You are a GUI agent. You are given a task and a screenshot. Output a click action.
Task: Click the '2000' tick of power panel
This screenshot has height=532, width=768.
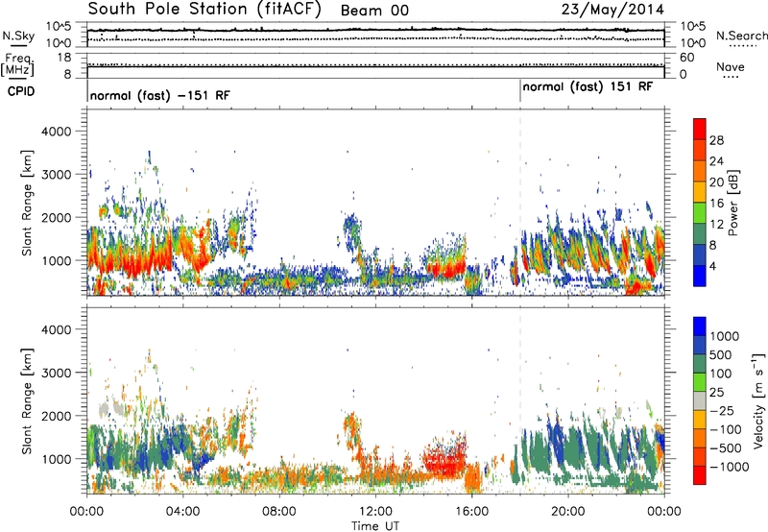[x=57, y=218]
